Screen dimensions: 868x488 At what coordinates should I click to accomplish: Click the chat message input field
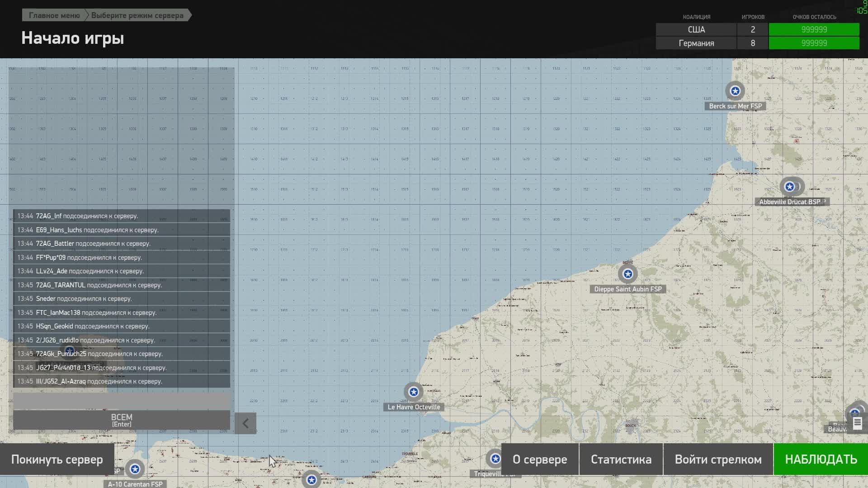[122, 401]
